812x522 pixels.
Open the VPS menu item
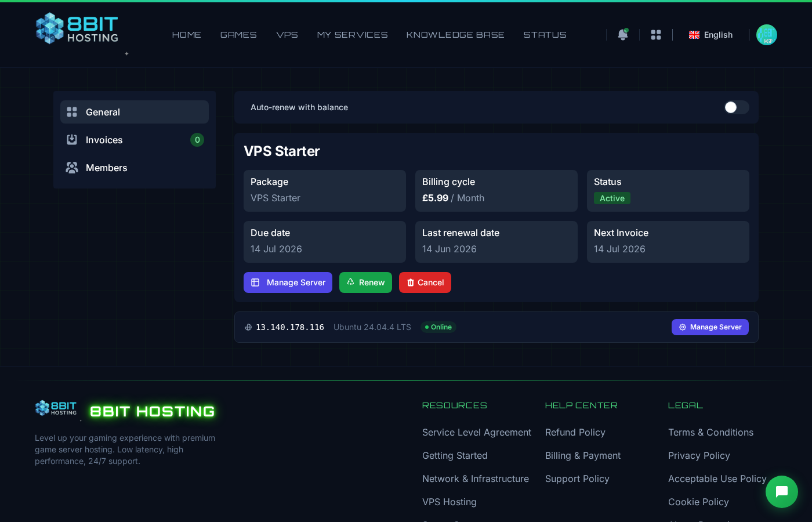(287, 35)
